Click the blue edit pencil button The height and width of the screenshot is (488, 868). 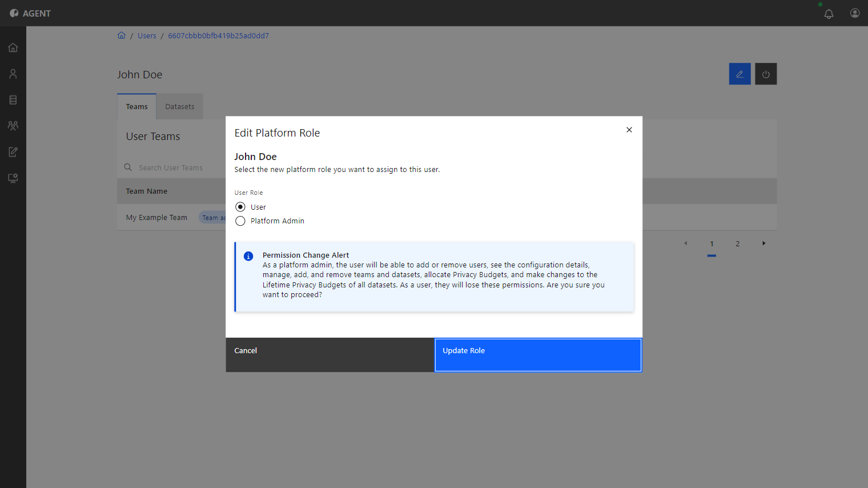pyautogui.click(x=740, y=74)
